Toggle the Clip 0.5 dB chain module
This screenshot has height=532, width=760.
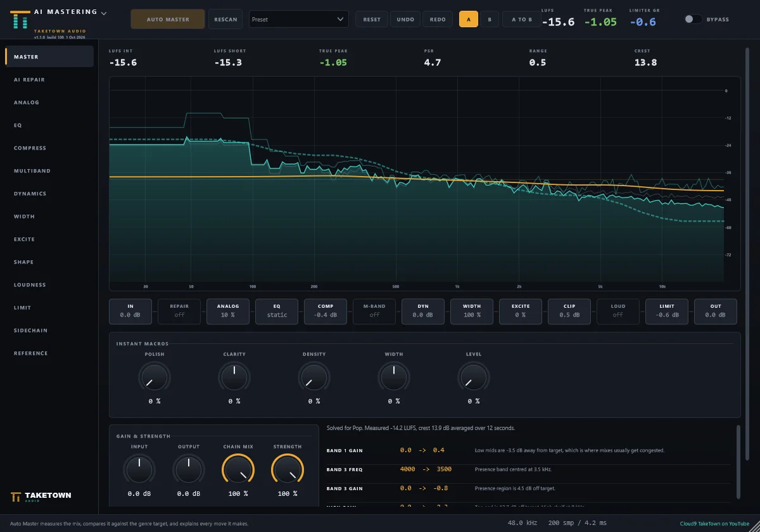coord(569,311)
